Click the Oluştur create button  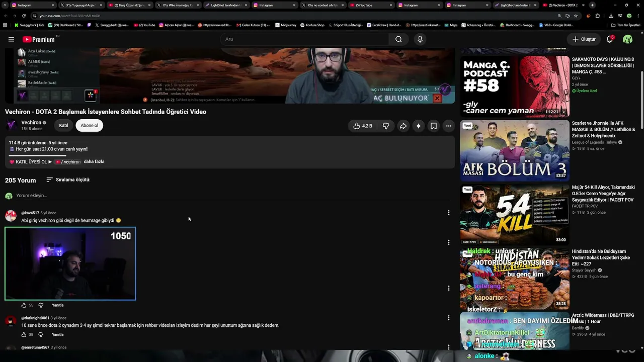pyautogui.click(x=584, y=39)
